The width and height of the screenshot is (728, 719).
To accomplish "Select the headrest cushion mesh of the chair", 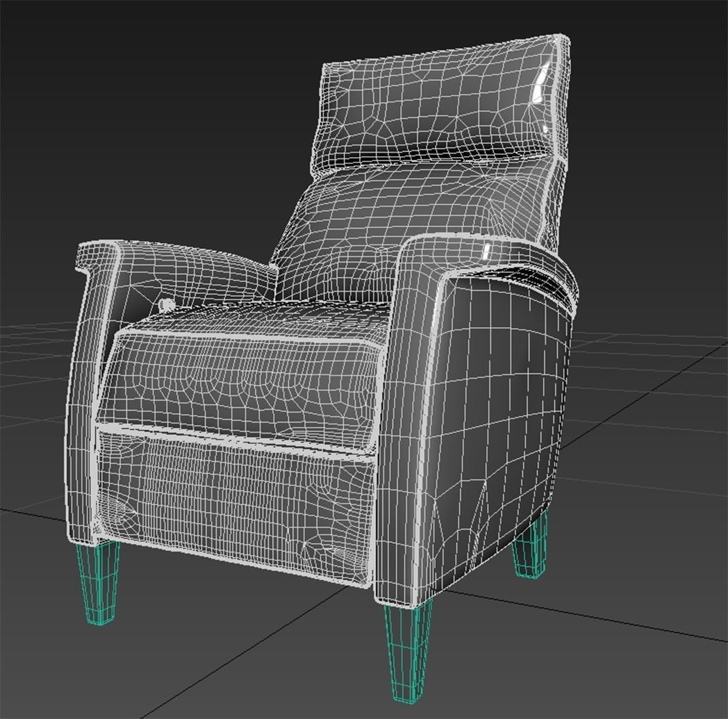I will click(439, 102).
